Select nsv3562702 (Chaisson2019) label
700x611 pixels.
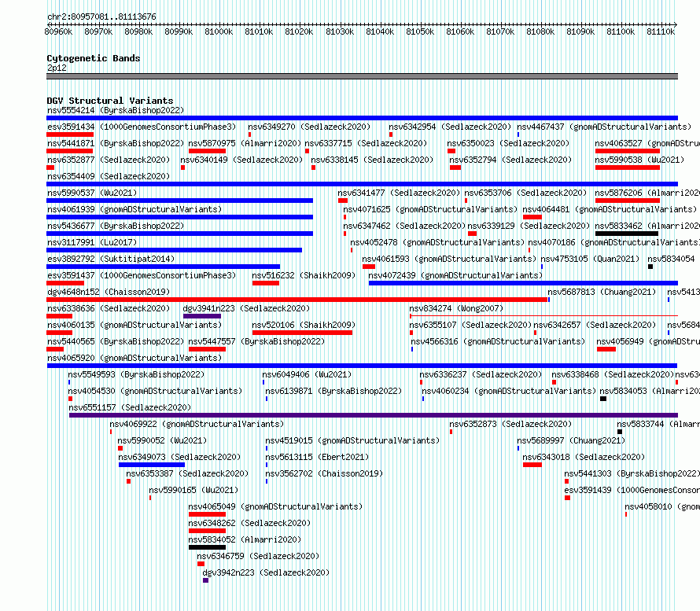pos(324,473)
